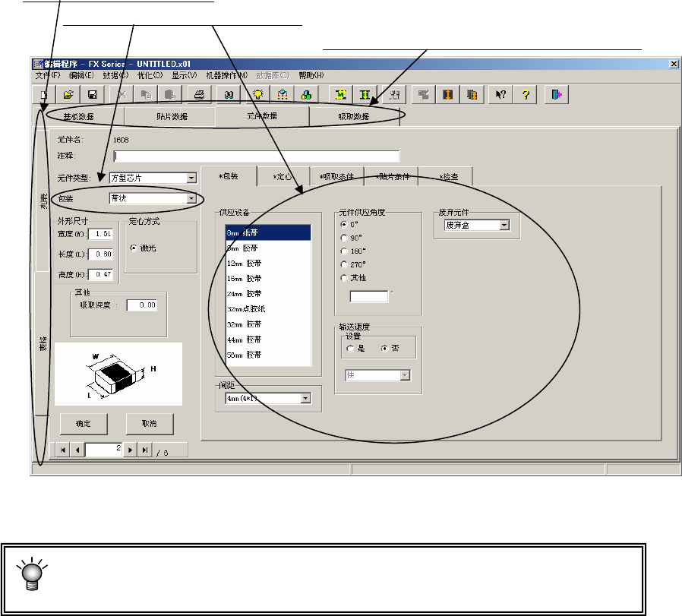Screen dimensions: 682x616
Task: Switch to the *贴片条件 tab
Action: click(x=393, y=177)
